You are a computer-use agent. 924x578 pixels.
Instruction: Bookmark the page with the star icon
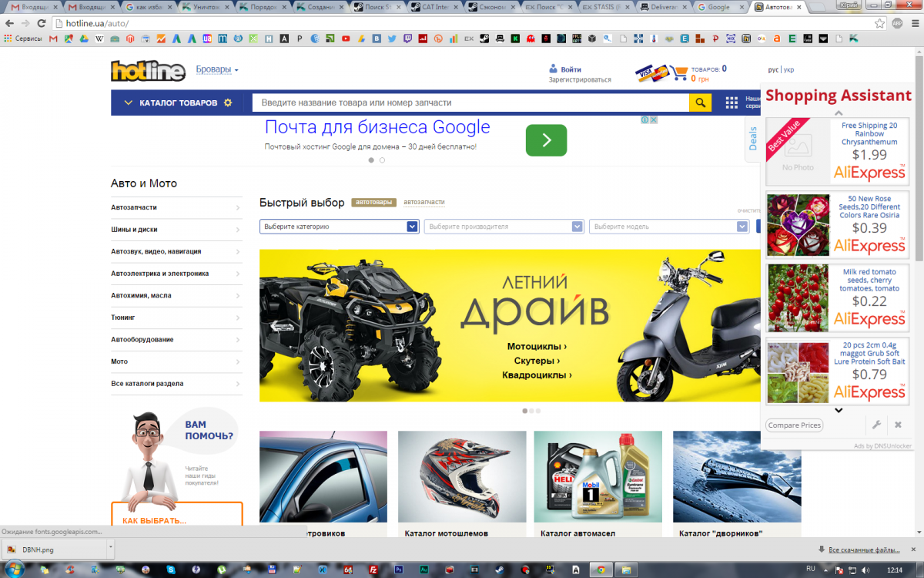(880, 23)
